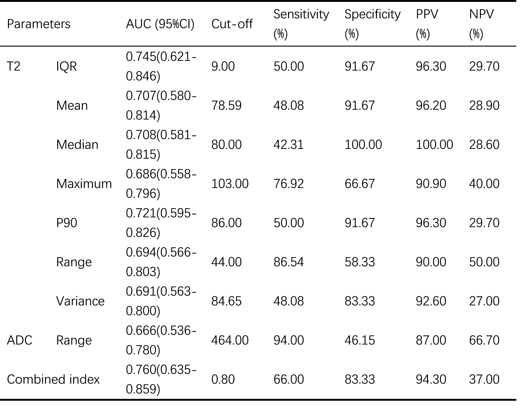Select the AUC (95%CI) column header
Viewport: 521px width, 420px height.
160,24
